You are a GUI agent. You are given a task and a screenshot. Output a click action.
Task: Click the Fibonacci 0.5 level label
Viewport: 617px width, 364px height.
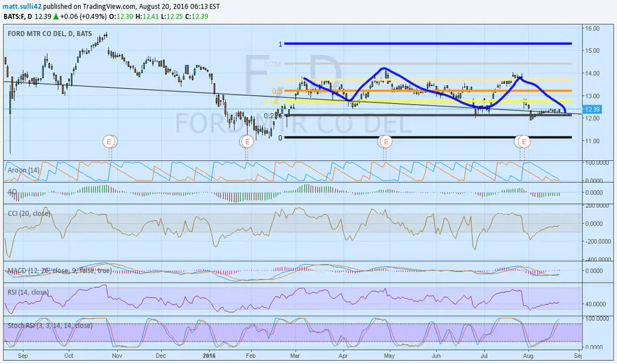(277, 91)
